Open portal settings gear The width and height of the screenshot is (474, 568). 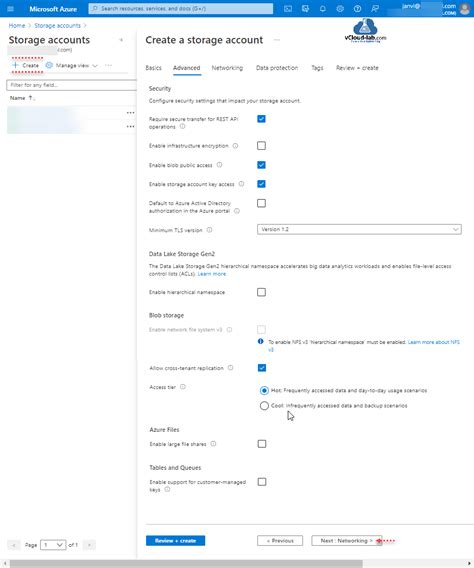[340, 9]
